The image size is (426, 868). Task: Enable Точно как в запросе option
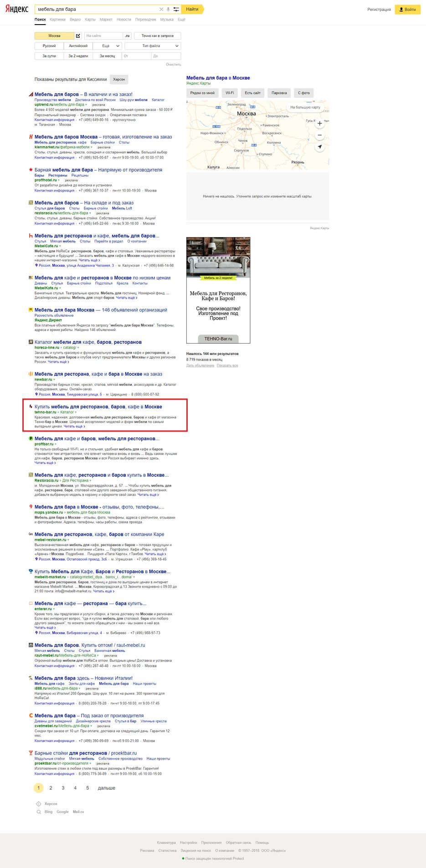click(x=158, y=36)
